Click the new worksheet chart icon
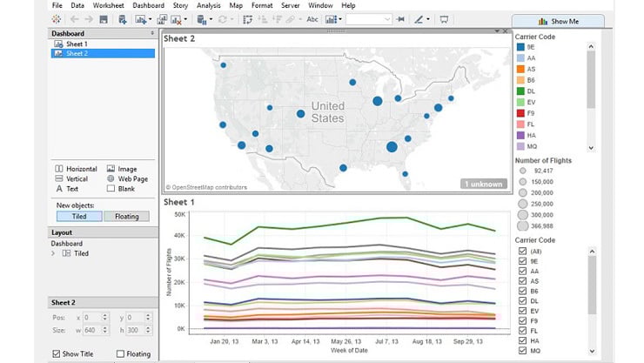Image resolution: width=644 pixels, height=363 pixels. [140, 19]
